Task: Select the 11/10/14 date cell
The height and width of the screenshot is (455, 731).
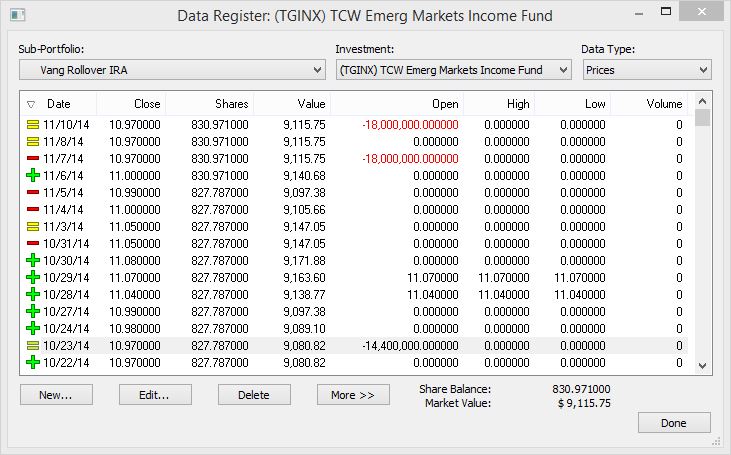Action: (66, 125)
